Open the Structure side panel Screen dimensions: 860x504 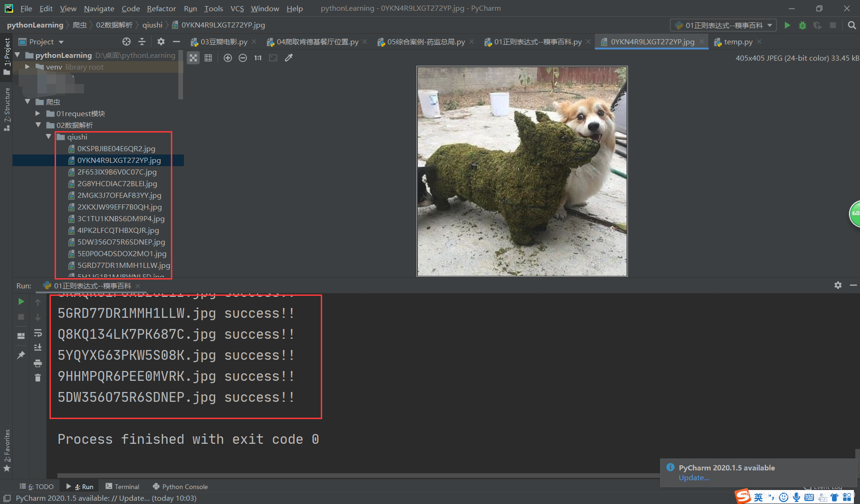click(7, 109)
